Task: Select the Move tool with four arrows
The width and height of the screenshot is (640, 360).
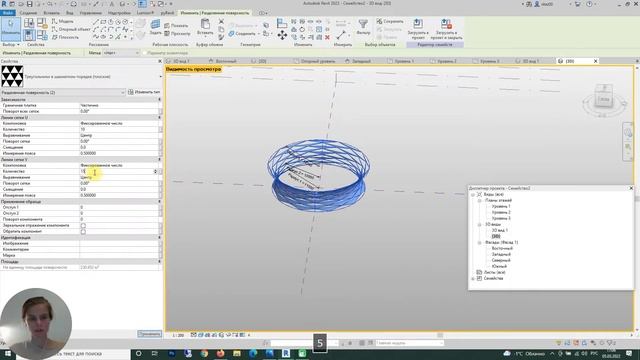Action: point(282,36)
